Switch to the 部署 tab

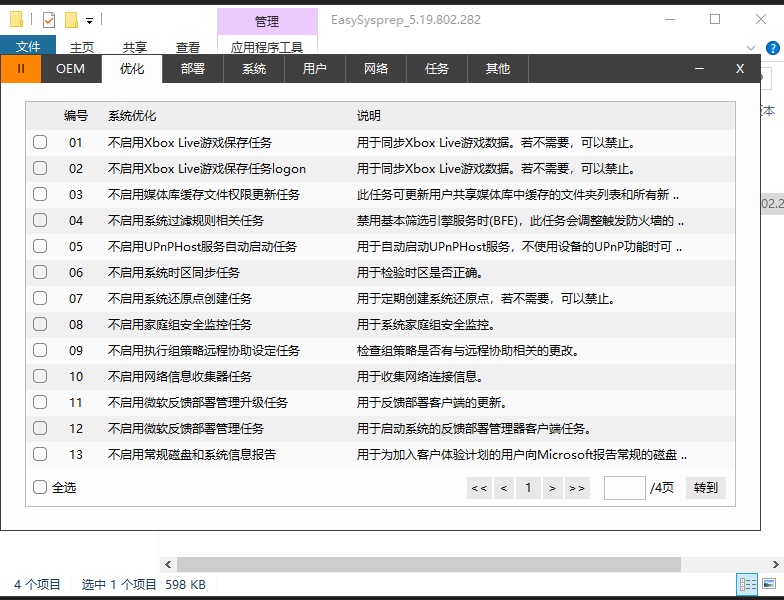click(x=193, y=68)
